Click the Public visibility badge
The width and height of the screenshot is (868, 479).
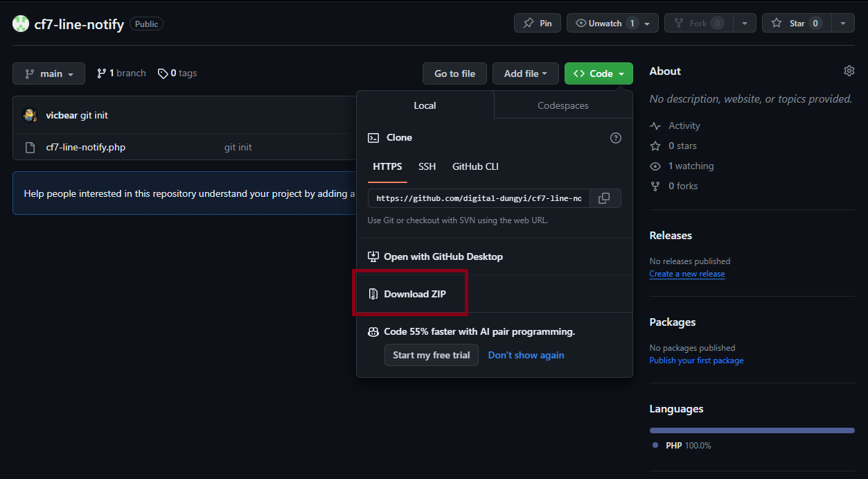pos(146,24)
